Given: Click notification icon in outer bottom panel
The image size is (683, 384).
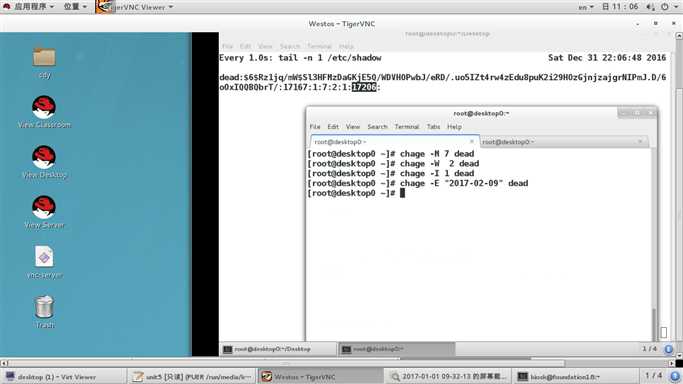Looking at the screenshot, I should click(675, 376).
